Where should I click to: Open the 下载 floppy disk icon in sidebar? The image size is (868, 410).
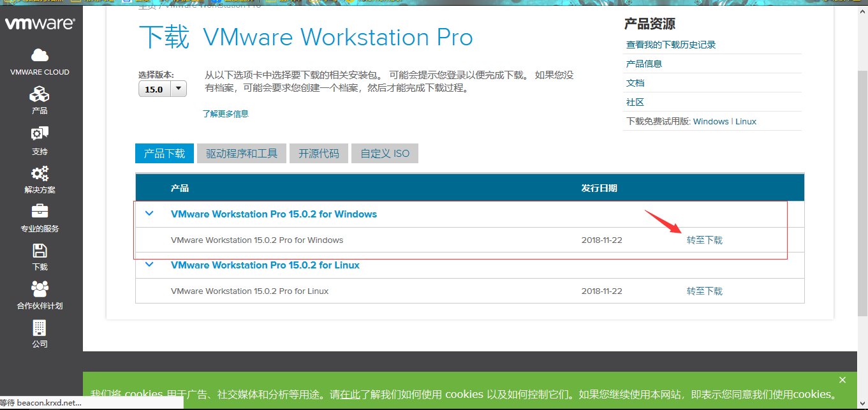pos(40,251)
